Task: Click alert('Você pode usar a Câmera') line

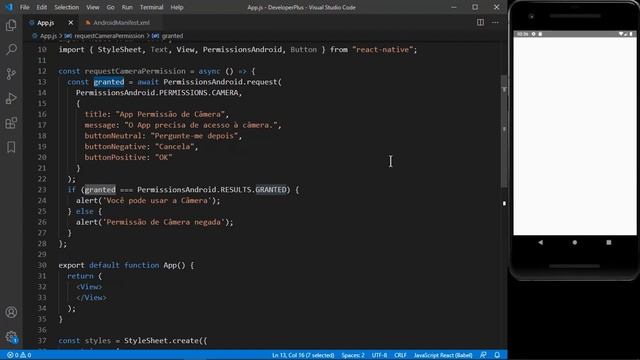Action: tap(148, 200)
